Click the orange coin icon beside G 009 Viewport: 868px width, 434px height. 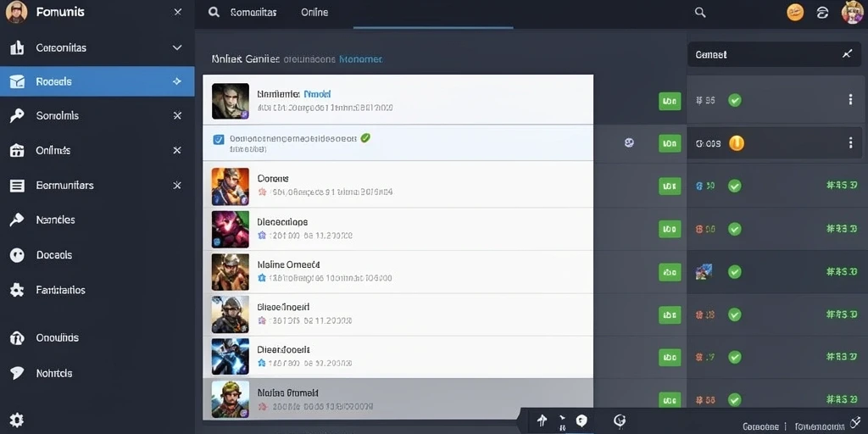pos(737,143)
